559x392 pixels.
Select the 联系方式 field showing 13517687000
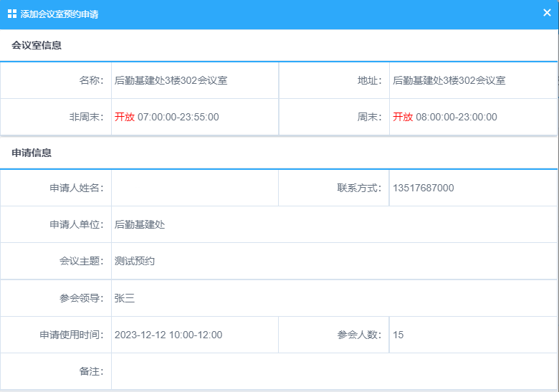tap(472, 188)
